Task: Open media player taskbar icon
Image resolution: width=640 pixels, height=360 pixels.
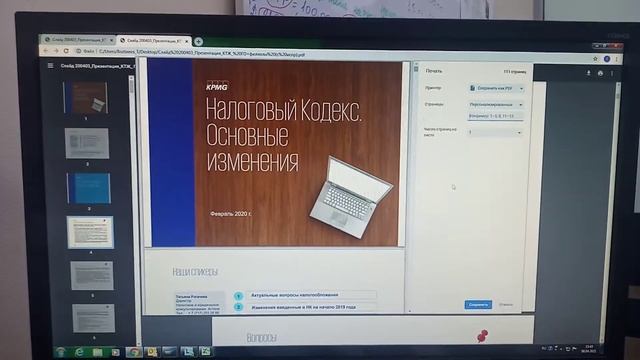Action: (116, 352)
